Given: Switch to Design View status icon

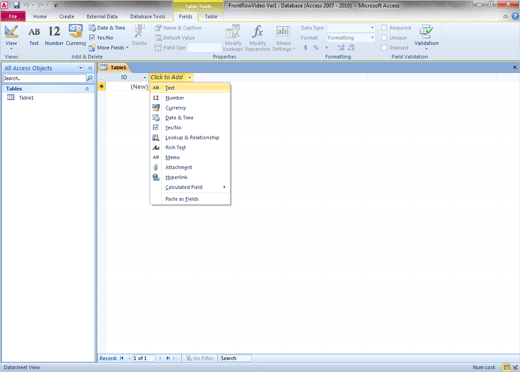Looking at the screenshot, I should (515, 367).
